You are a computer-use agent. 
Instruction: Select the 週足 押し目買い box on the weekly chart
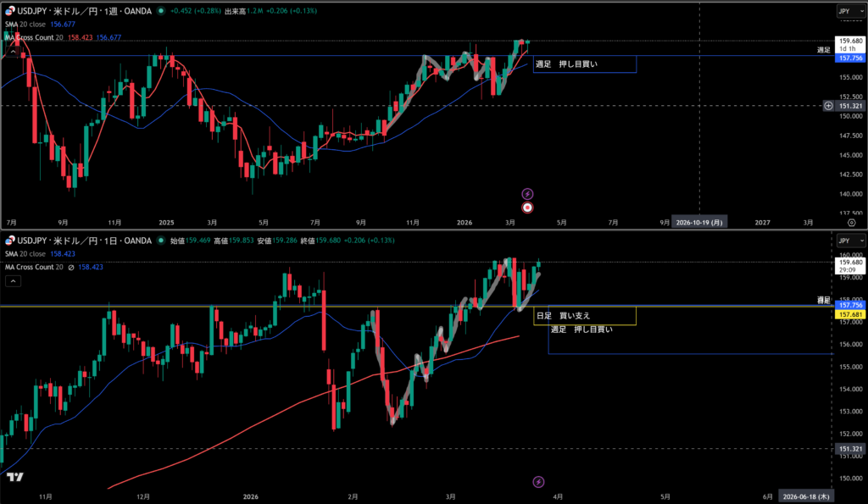tap(583, 64)
